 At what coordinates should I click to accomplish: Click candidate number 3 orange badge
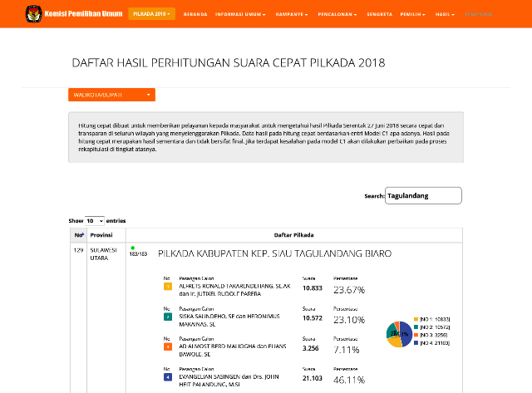point(168,346)
